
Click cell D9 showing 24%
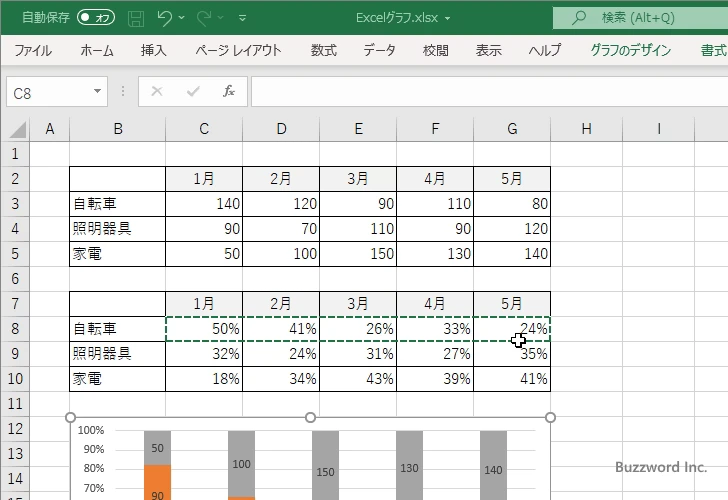(x=281, y=354)
